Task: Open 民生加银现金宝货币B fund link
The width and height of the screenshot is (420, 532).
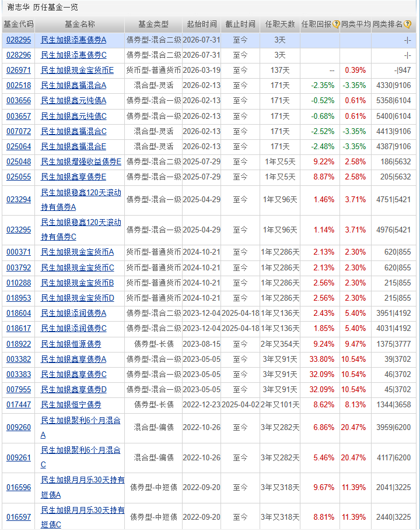Action: pyautogui.click(x=77, y=283)
